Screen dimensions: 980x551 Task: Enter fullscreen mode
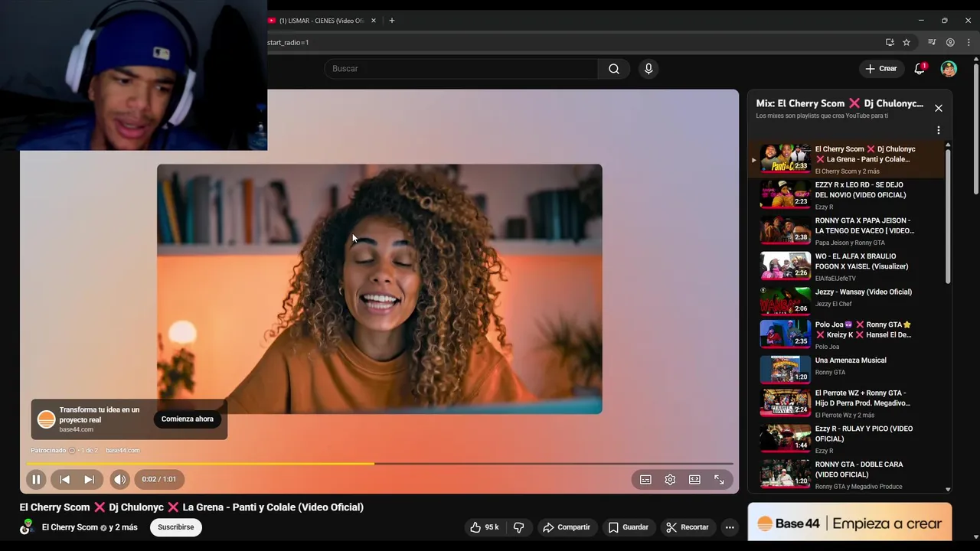coord(719,479)
